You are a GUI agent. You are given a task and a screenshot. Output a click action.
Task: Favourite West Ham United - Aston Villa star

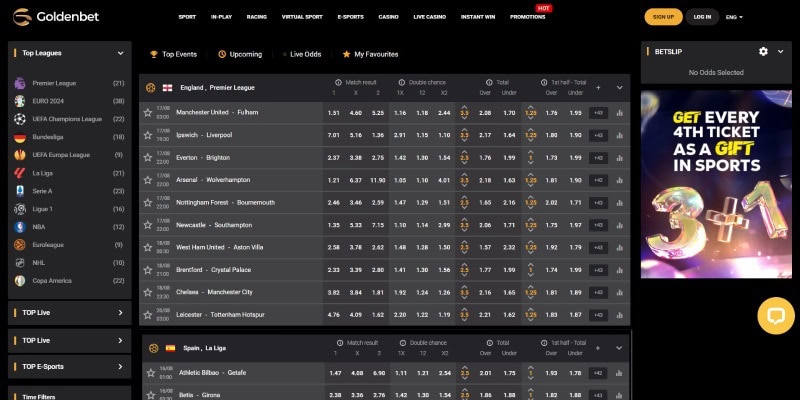(148, 247)
